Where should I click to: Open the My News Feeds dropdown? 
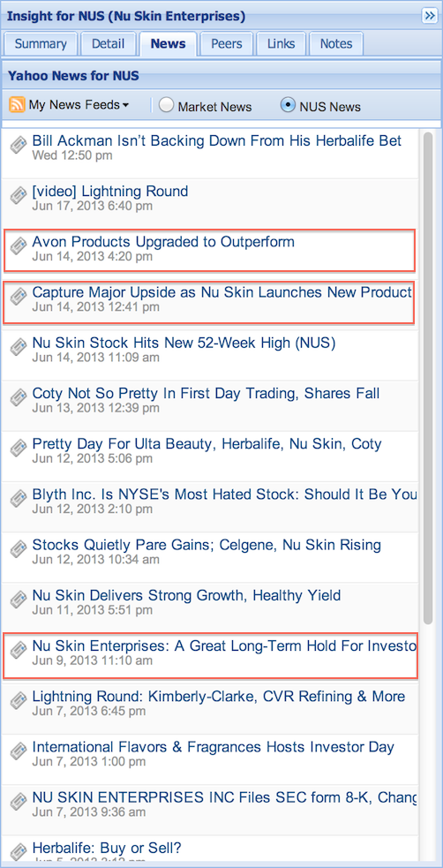click(x=79, y=104)
